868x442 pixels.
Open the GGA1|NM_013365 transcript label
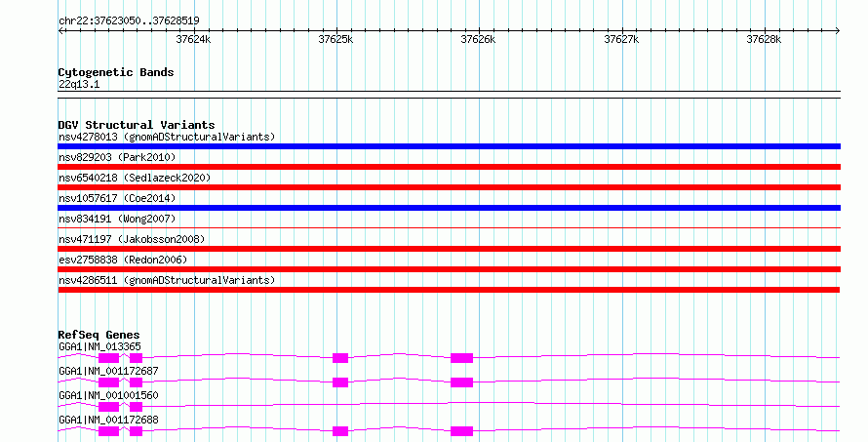click(x=99, y=346)
